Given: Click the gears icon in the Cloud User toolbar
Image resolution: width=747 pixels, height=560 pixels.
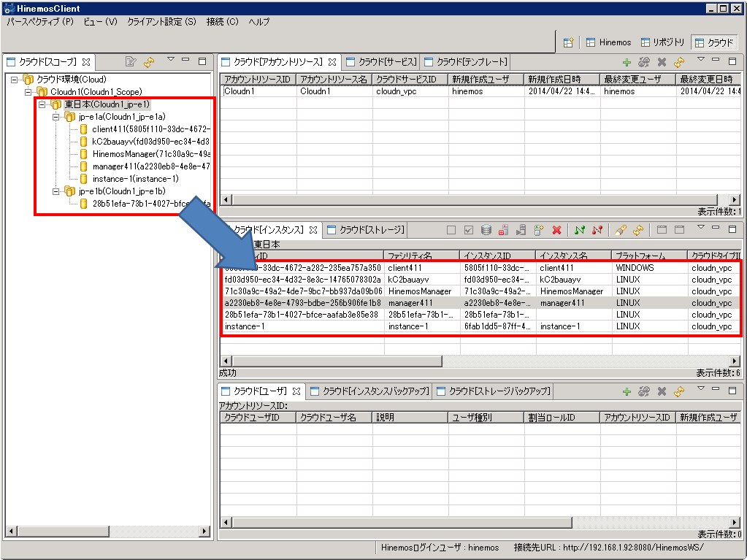Looking at the screenshot, I should click(644, 391).
